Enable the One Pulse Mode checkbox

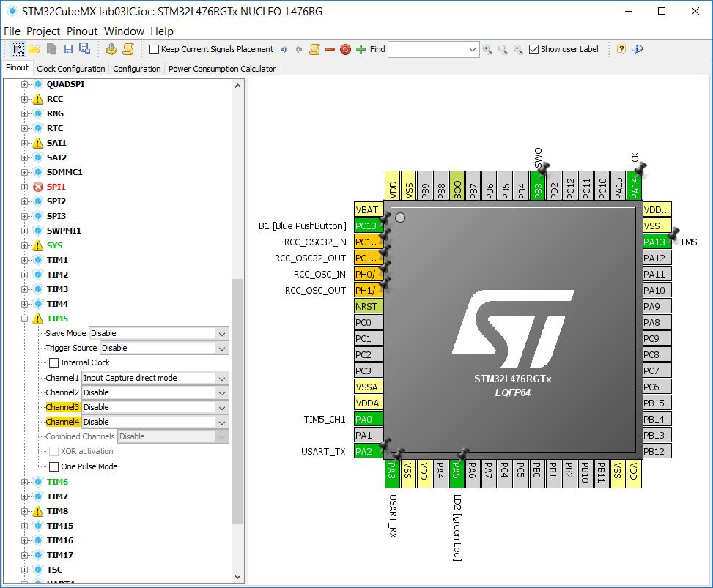tap(53, 466)
